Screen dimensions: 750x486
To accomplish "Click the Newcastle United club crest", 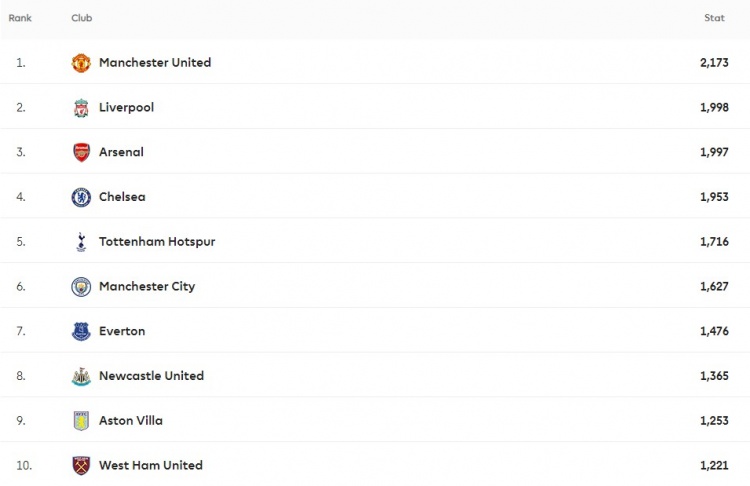I will tap(81, 376).
